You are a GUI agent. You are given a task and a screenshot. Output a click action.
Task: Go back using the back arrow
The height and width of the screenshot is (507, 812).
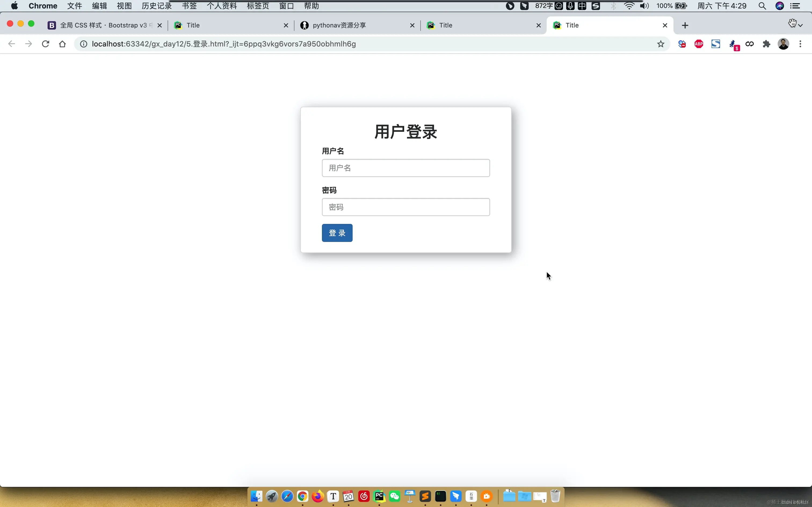[11, 43]
